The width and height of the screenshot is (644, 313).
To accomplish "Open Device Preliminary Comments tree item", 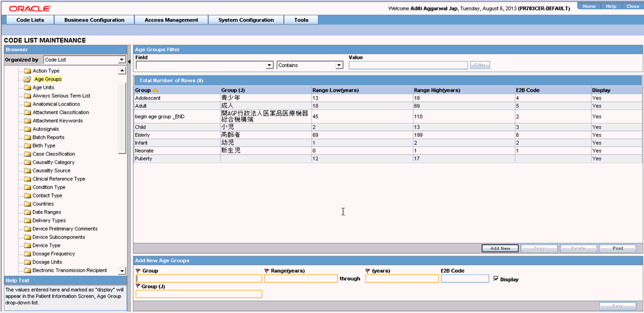I will [65, 229].
